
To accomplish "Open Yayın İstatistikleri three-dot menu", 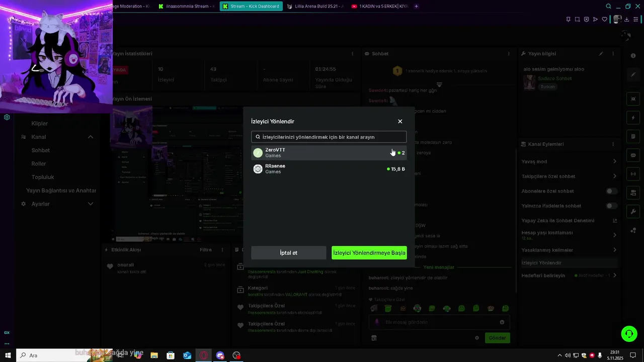I will 352,53.
